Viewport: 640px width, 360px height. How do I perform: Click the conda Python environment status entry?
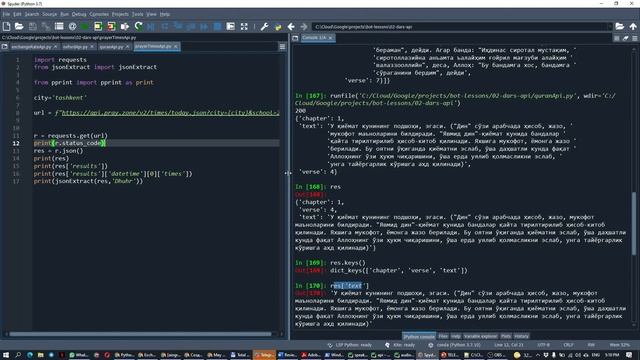(x=455, y=345)
